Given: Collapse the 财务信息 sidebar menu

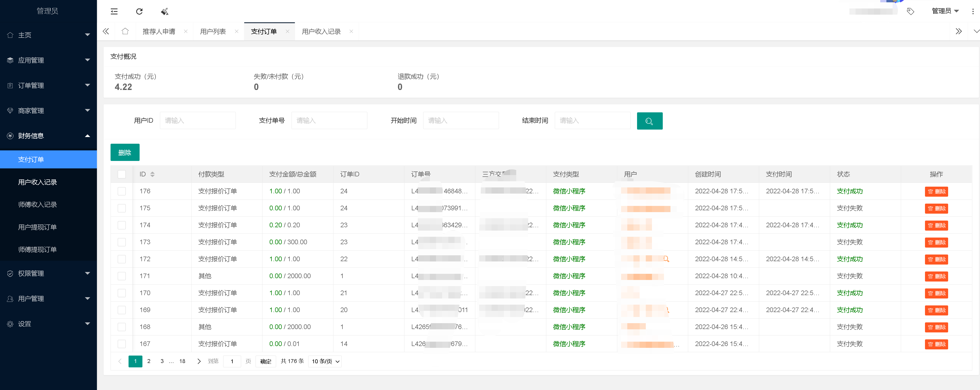Looking at the screenshot, I should pos(48,136).
